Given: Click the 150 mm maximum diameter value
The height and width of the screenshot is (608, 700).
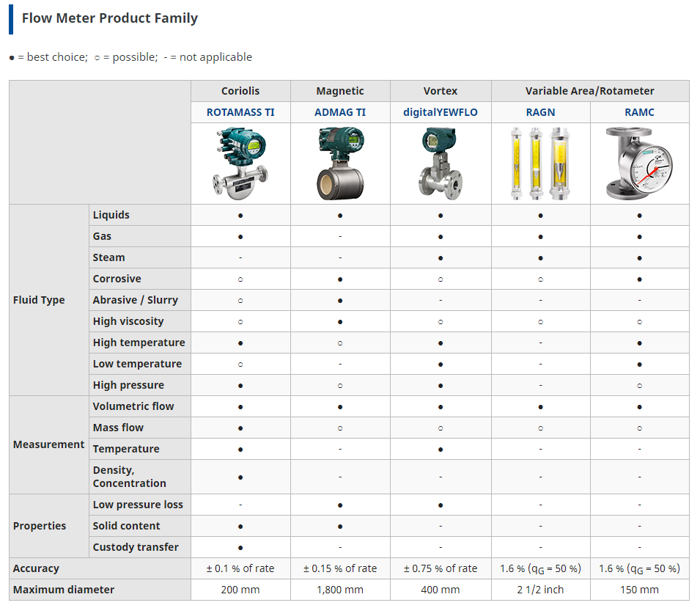Looking at the screenshot, I should point(639,590).
